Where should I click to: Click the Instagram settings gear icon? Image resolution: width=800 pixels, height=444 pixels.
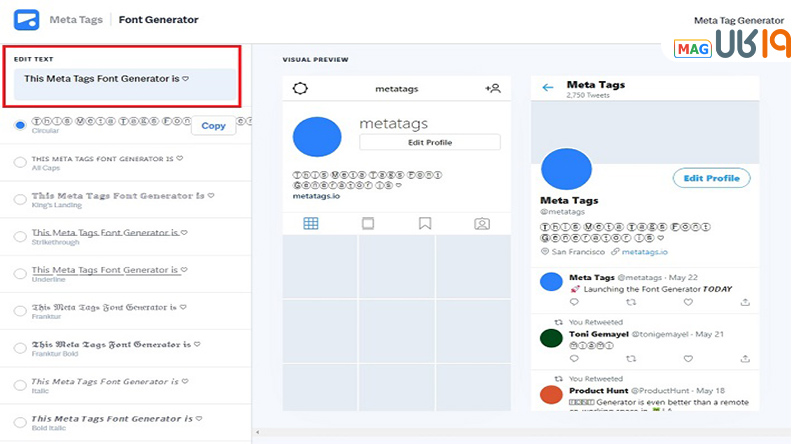(300, 89)
